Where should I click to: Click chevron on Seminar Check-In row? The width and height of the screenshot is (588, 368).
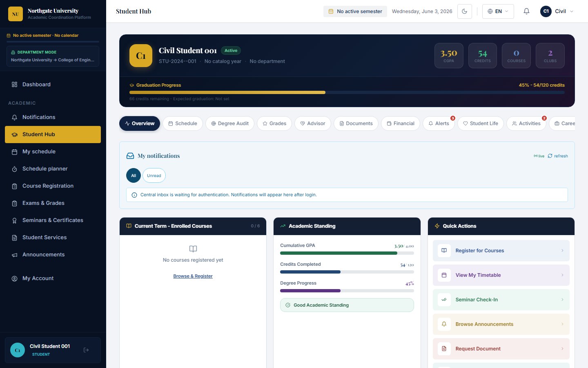tap(562, 300)
